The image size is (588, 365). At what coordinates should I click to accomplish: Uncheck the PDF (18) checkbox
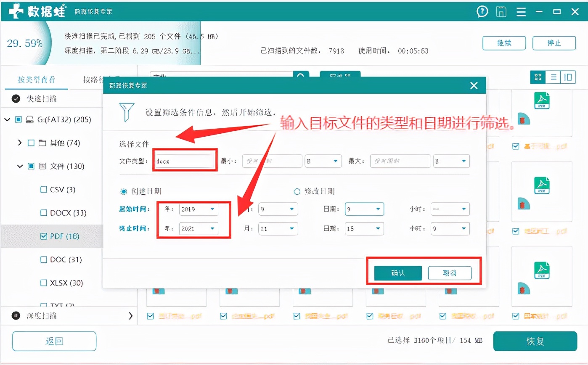pos(43,236)
